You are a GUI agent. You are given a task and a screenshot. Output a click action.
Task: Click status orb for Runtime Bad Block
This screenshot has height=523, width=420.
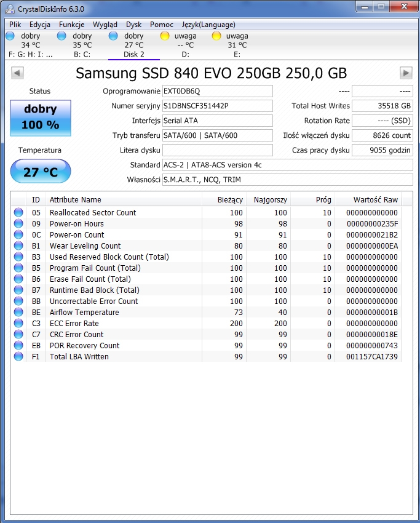pos(18,290)
